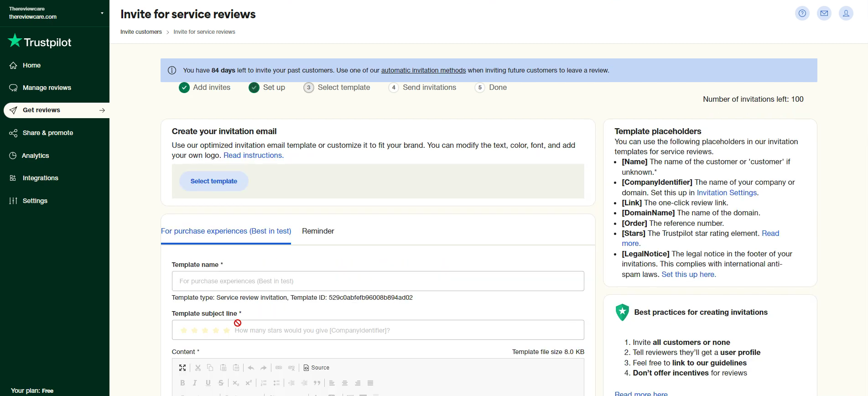Open the Invitation Settings link

pyautogui.click(x=727, y=193)
